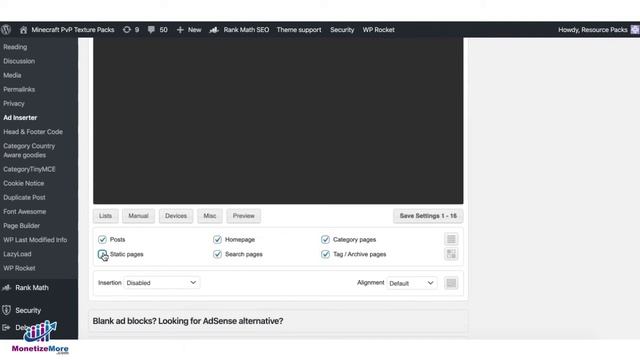Viewport: 640px width, 360px height.
Task: Open Theme support in the admin bar
Action: click(299, 30)
